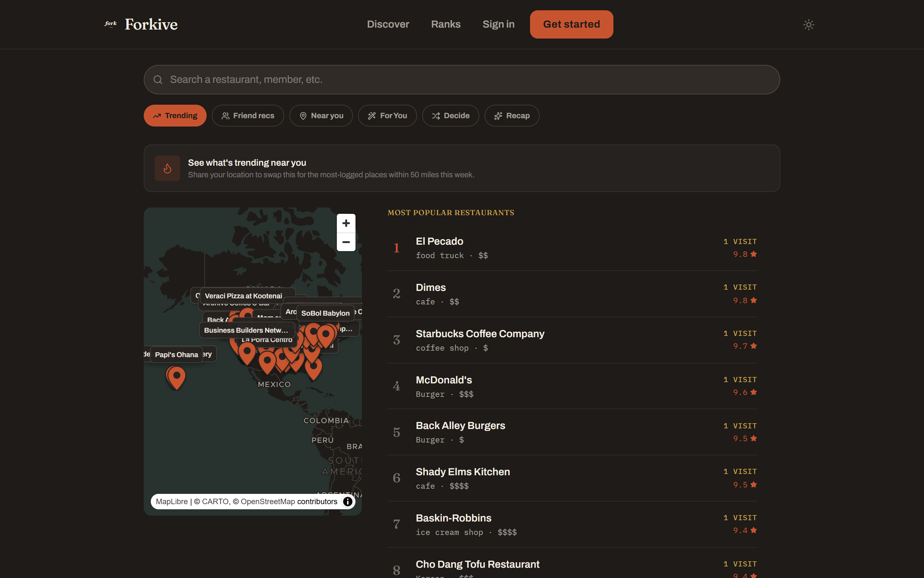Click Forkive brand name to go home
The image size is (924, 578).
coord(151,24)
